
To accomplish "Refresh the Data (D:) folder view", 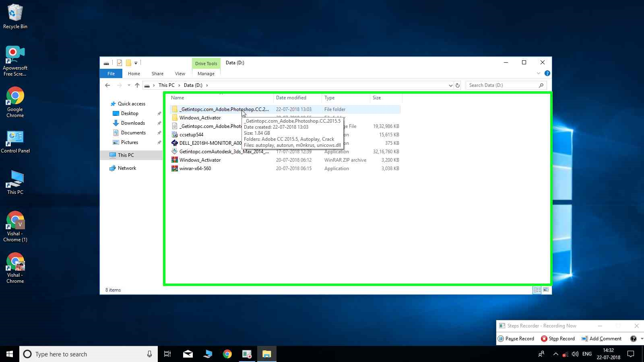I will 457,85.
